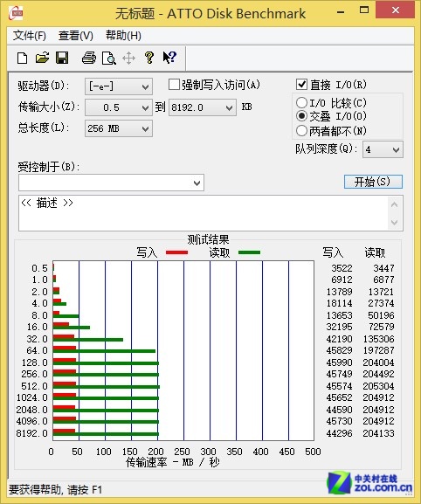Viewport: 421px width, 504px height.
Task: Click the read value 205304
Action: tap(378, 386)
